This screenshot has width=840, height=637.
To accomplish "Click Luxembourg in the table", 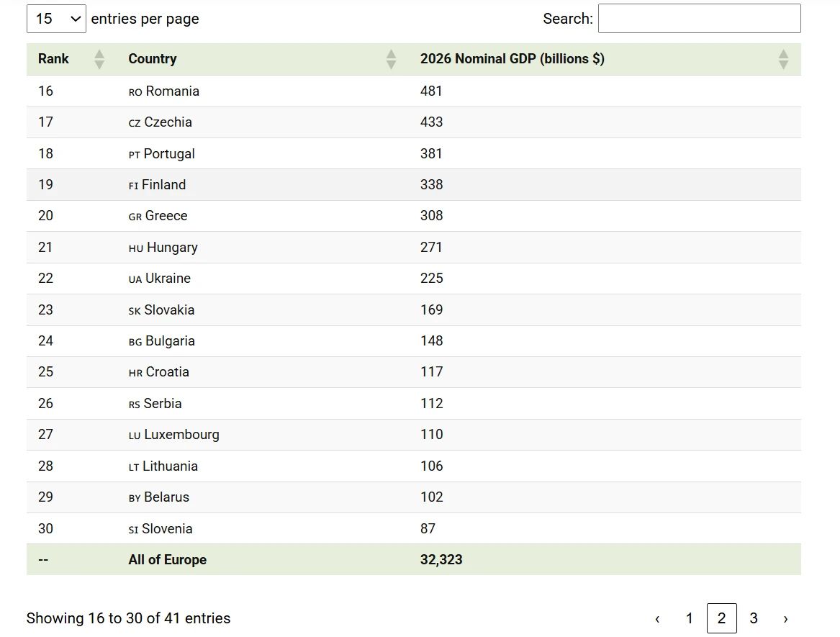I will click(181, 435).
